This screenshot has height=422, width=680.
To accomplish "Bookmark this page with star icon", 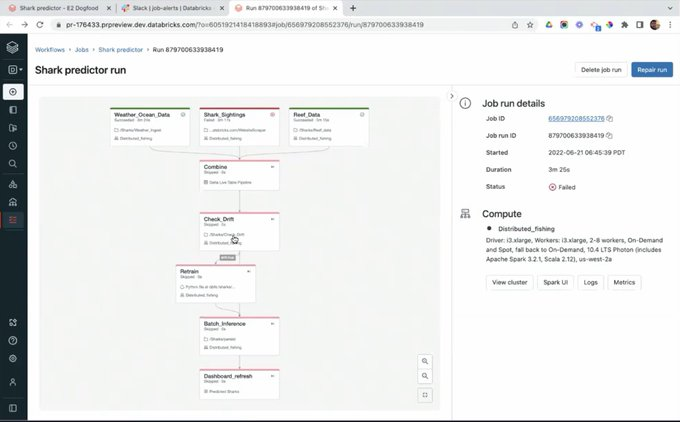I will [530, 25].
